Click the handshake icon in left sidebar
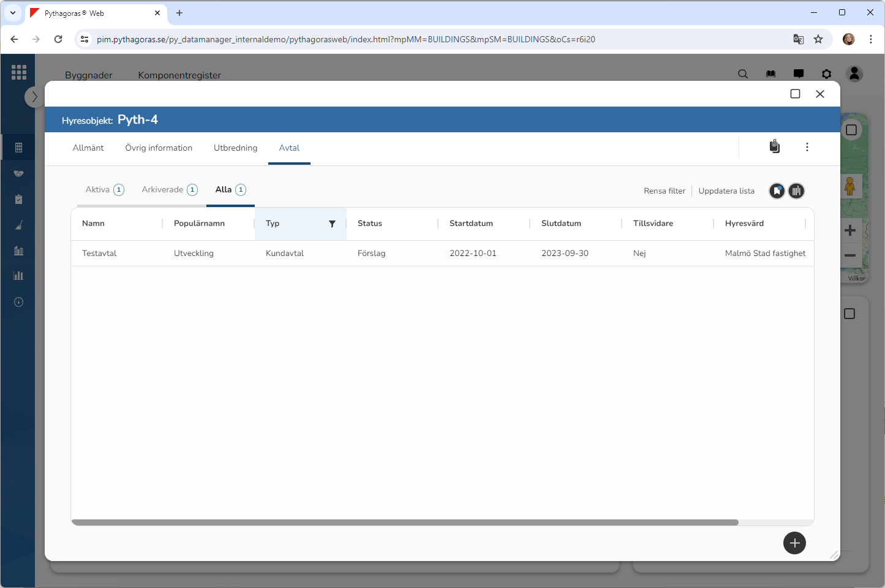The width and height of the screenshot is (885, 588). point(19,173)
